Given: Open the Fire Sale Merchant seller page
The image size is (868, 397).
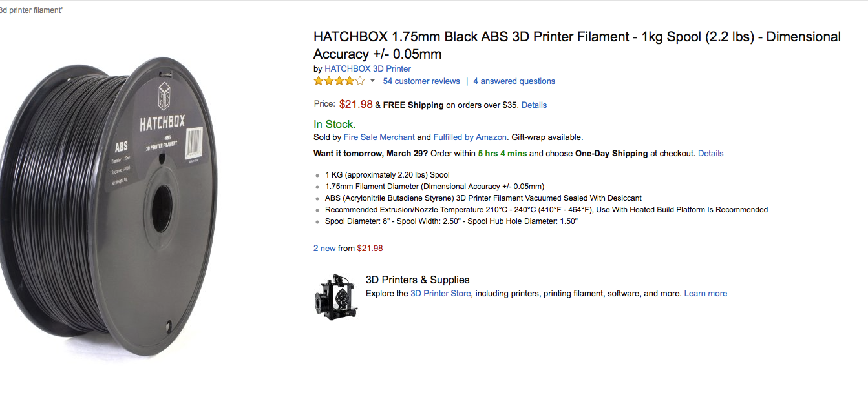Looking at the screenshot, I should point(379,137).
